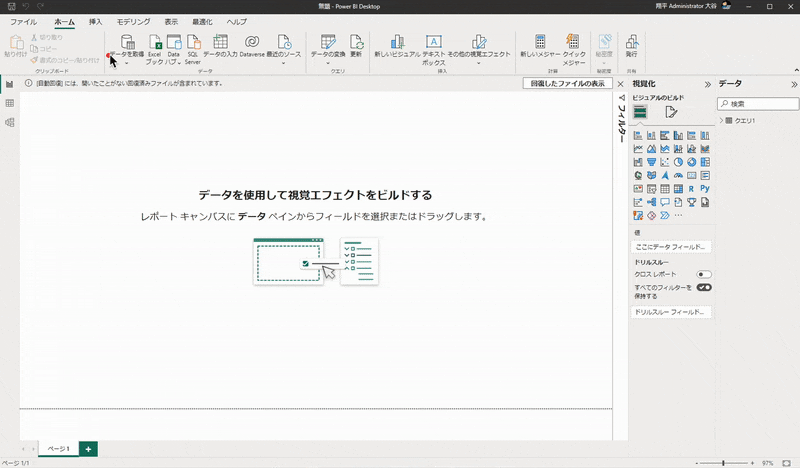Click the ここにデータ フィールド well
This screenshot has height=468, width=800.
click(671, 247)
